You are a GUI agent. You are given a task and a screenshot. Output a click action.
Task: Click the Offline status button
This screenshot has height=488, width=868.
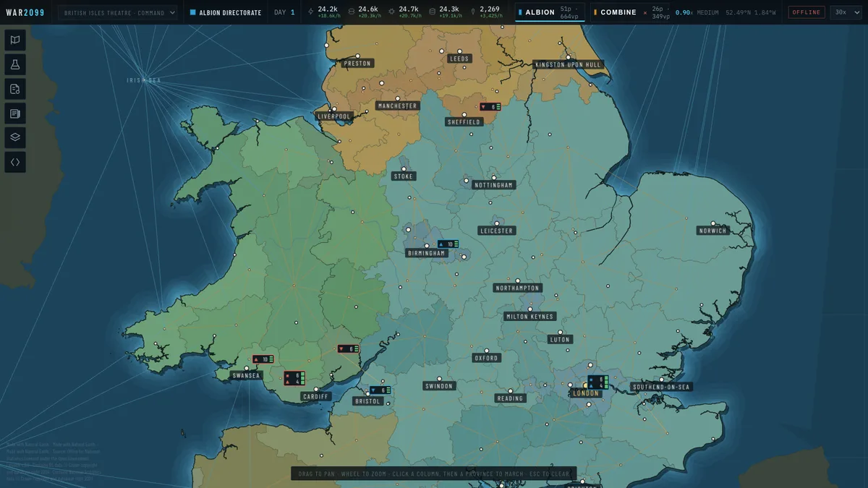pyautogui.click(x=807, y=12)
